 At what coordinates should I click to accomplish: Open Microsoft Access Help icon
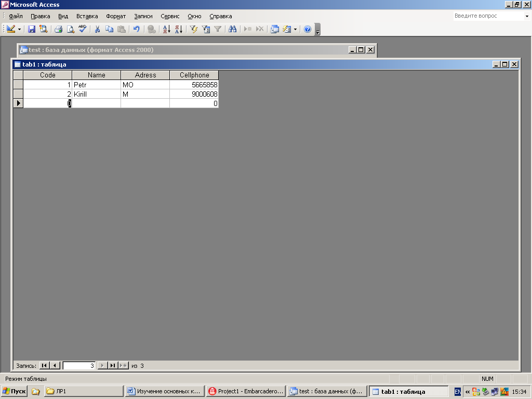[x=308, y=29]
